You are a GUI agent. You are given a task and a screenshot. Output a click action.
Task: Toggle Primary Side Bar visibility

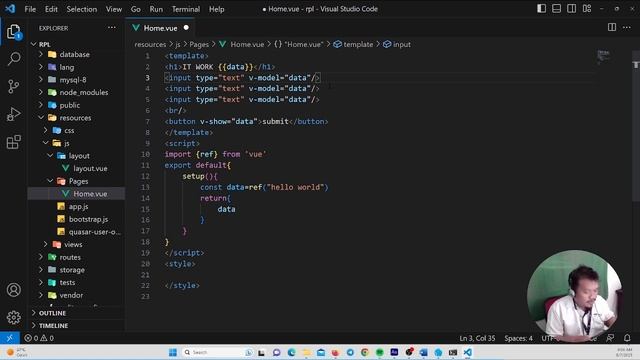542,9
